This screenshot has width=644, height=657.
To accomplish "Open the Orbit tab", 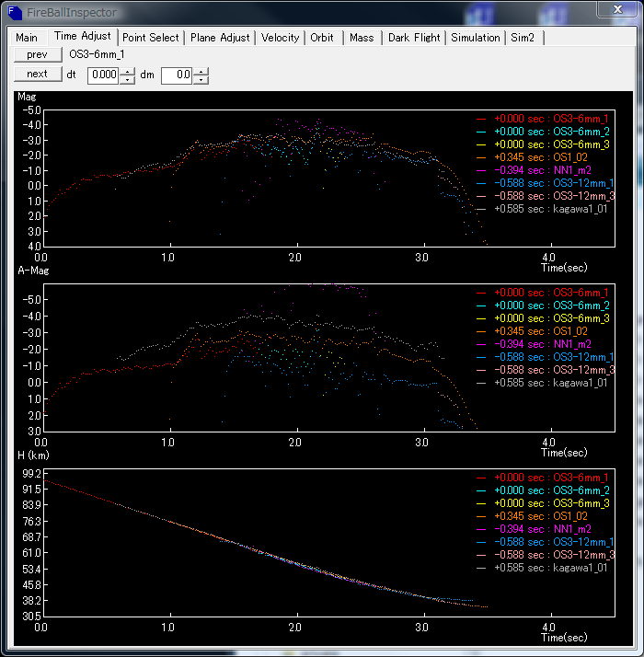I will (x=322, y=38).
